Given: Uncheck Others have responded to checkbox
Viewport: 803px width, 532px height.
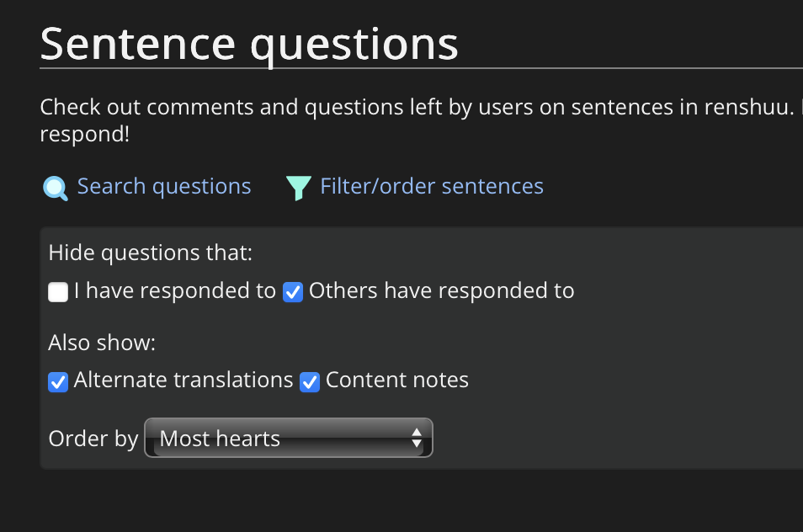Looking at the screenshot, I should (x=293, y=292).
